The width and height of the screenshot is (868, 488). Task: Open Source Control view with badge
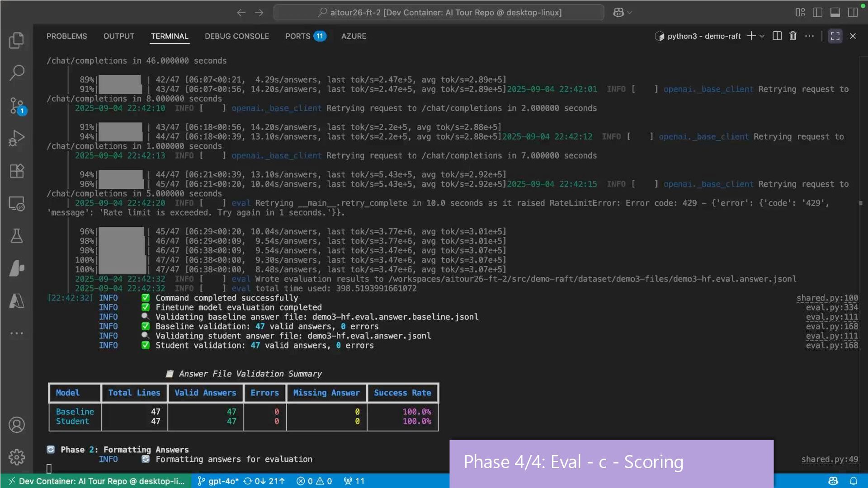point(17,105)
